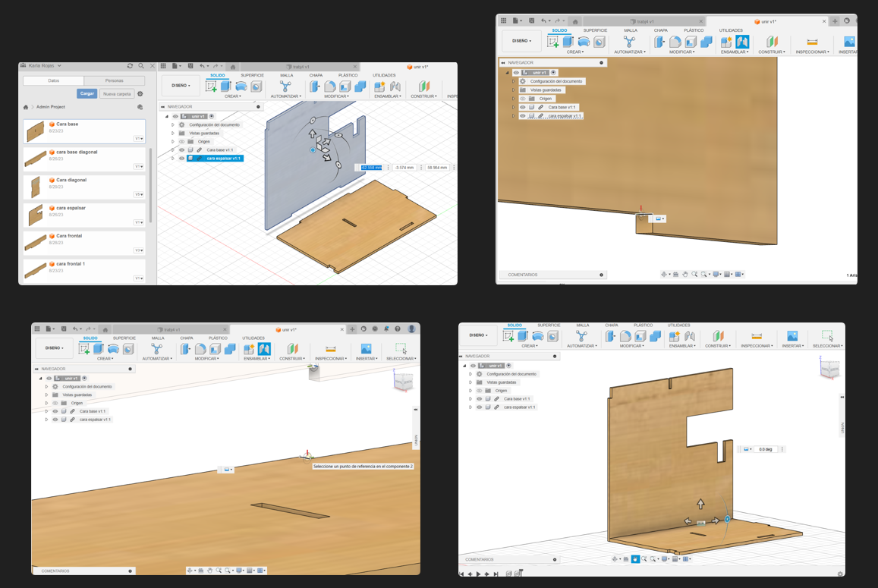Click the blue Cargar button
878x588 pixels.
[x=87, y=93]
